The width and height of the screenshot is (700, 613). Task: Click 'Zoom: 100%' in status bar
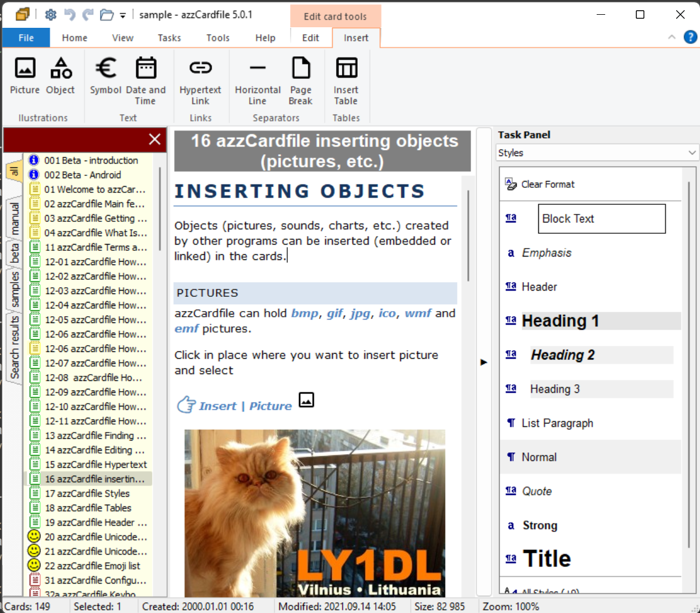[510, 606]
